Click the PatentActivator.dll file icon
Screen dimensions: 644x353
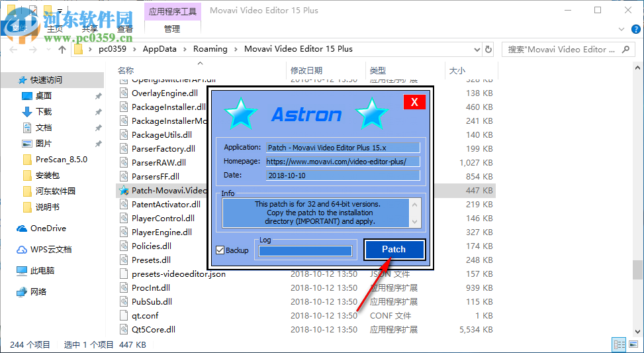coord(124,204)
